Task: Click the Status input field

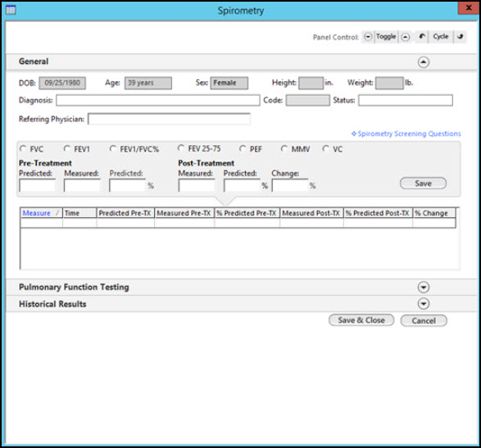Action: 406,100
